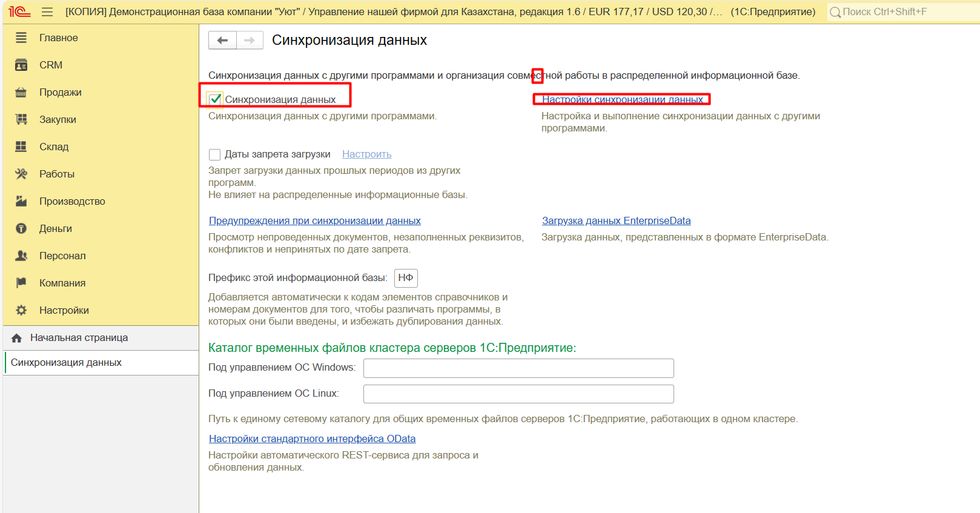This screenshot has width=980, height=513.
Task: Click the Деньги coin icon
Action: pyautogui.click(x=21, y=228)
